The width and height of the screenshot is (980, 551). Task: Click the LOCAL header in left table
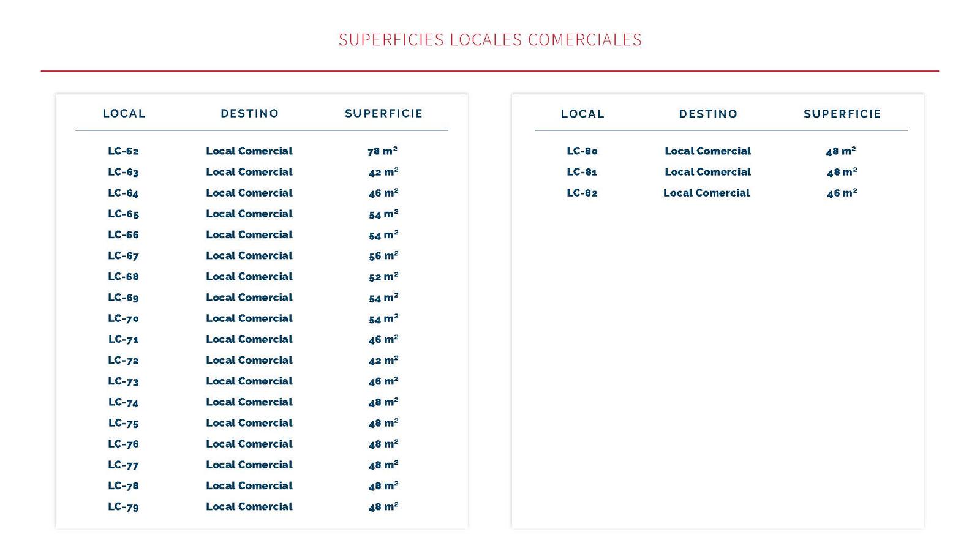tap(124, 113)
